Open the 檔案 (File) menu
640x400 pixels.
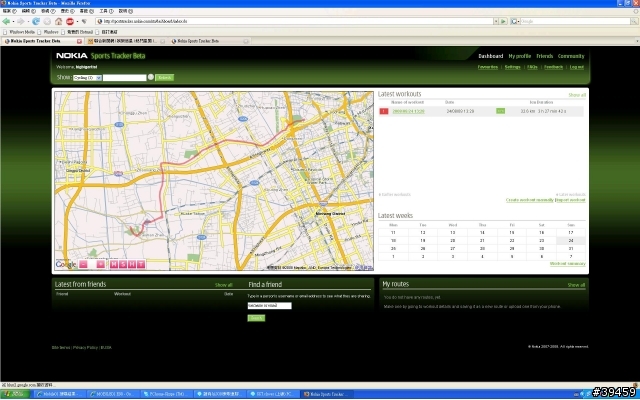(9, 11)
